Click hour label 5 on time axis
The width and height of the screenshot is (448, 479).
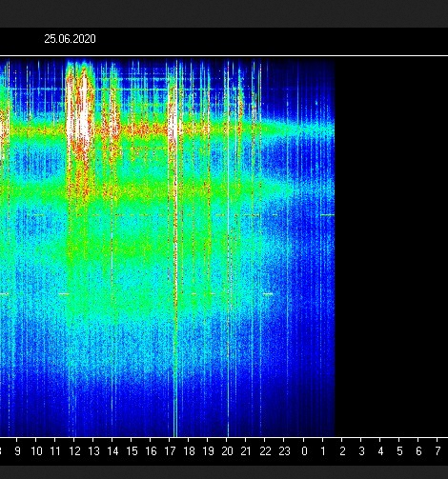[x=399, y=450]
